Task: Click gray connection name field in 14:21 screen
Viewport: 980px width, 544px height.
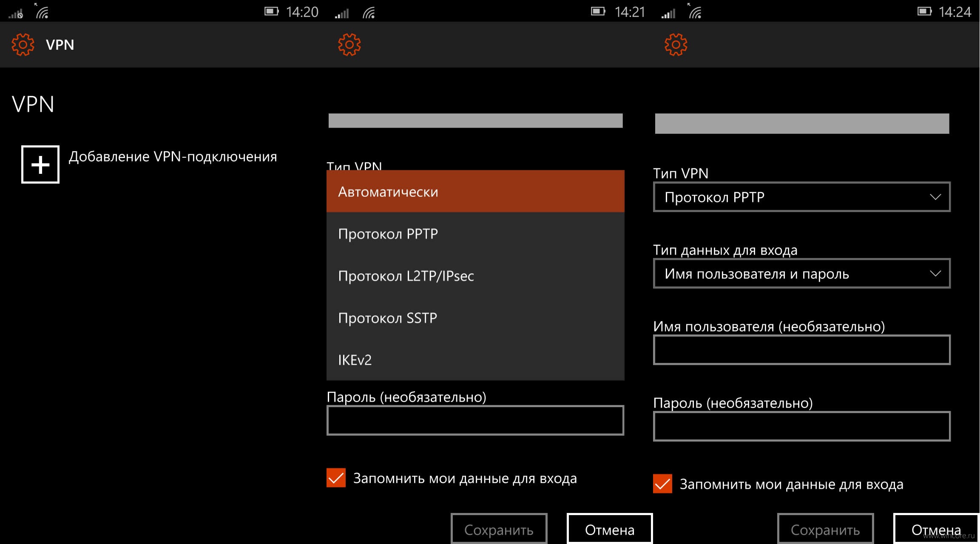Action: click(x=475, y=120)
